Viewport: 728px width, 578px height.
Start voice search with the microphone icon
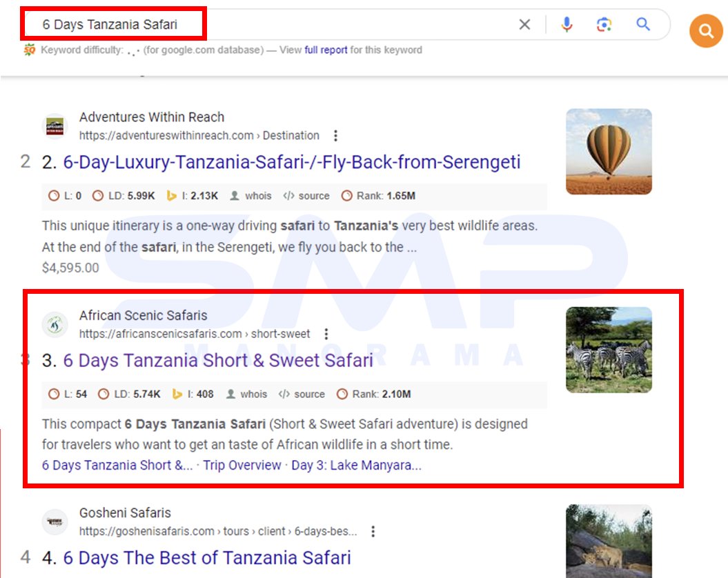click(x=567, y=24)
